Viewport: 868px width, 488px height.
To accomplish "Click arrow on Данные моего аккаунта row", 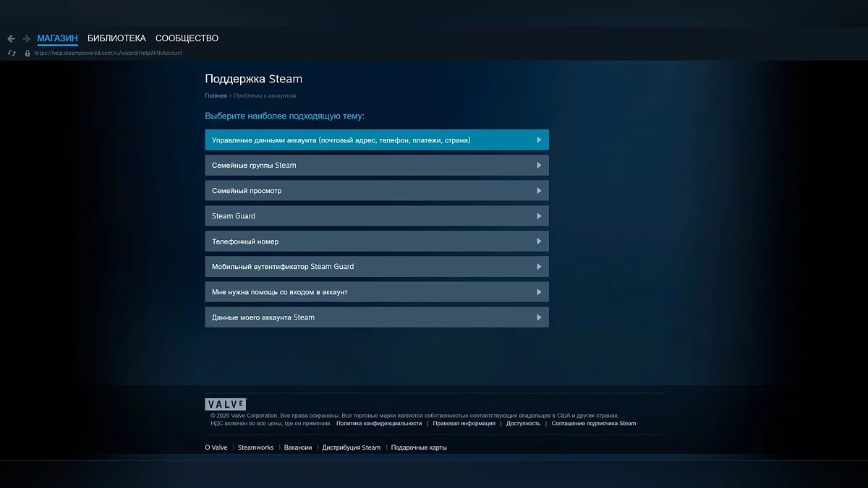I will click(x=539, y=317).
